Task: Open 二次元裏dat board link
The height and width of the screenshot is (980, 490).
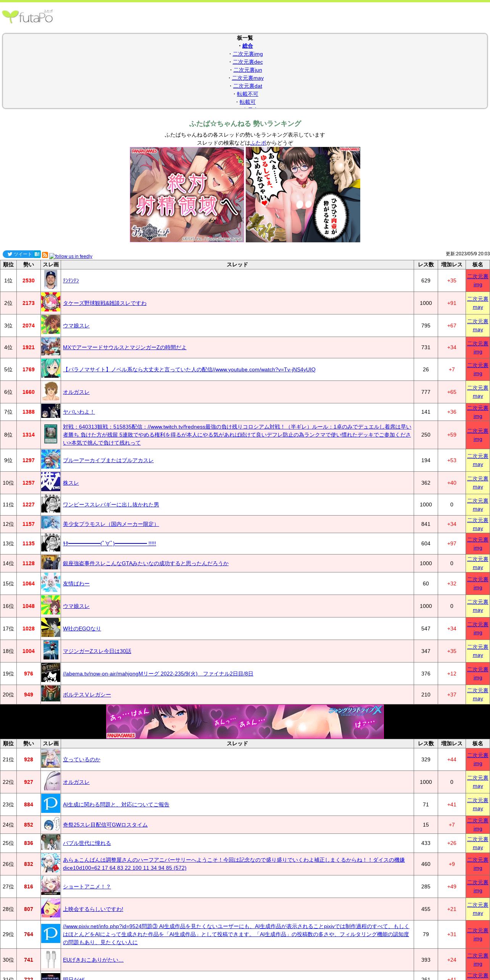Action: click(248, 86)
